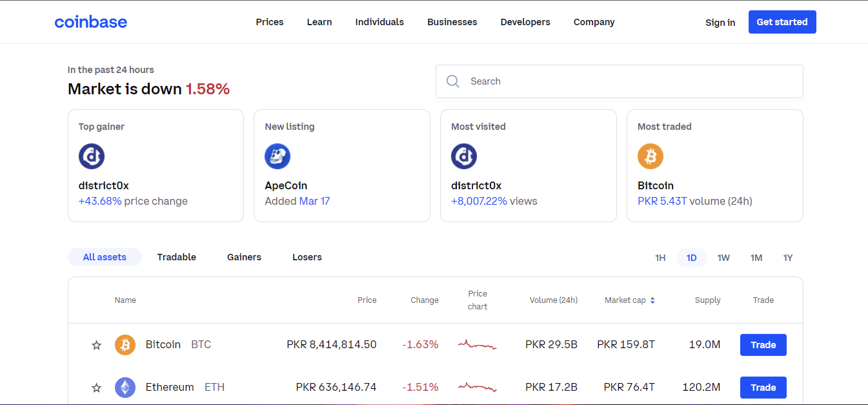This screenshot has height=405, width=868.
Task: Click Ethereum price PKR 636,146.74
Action: click(x=336, y=388)
